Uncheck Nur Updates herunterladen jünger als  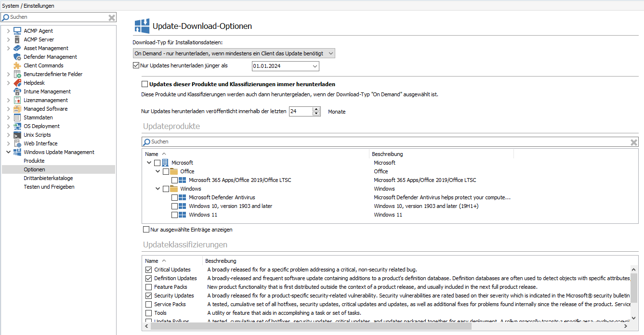(x=136, y=64)
